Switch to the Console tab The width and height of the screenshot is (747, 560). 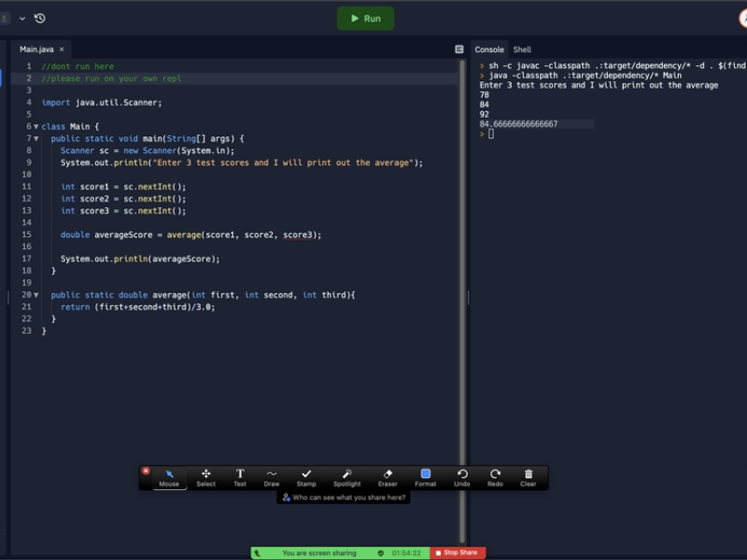(488, 49)
